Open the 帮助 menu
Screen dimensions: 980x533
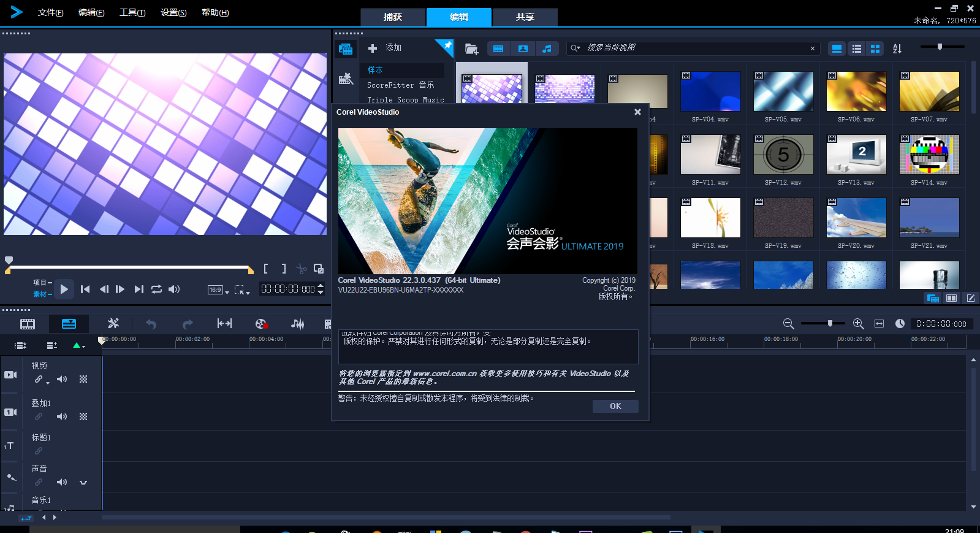215,12
